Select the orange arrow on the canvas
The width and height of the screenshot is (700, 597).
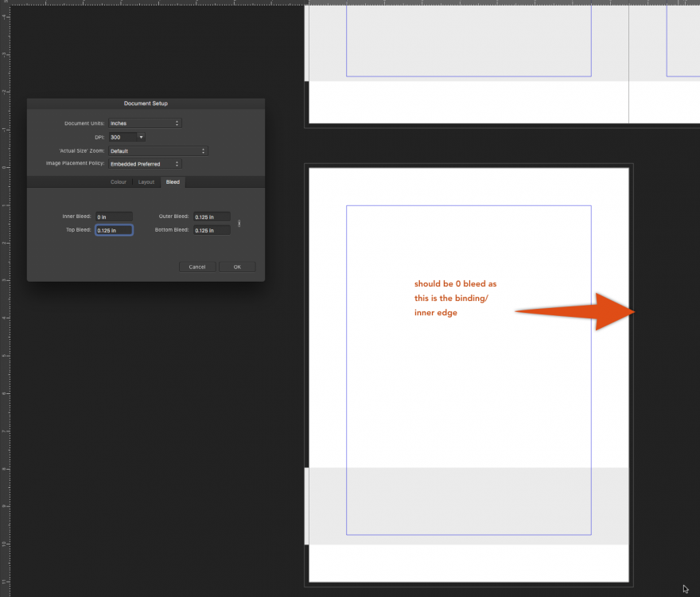tap(581, 311)
